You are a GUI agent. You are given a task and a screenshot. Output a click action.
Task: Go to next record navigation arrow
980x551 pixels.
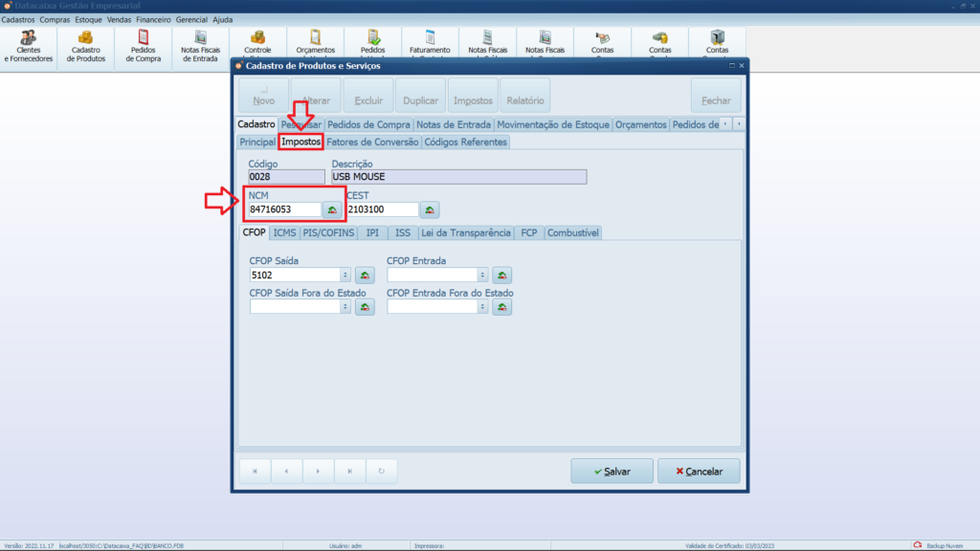click(x=318, y=471)
